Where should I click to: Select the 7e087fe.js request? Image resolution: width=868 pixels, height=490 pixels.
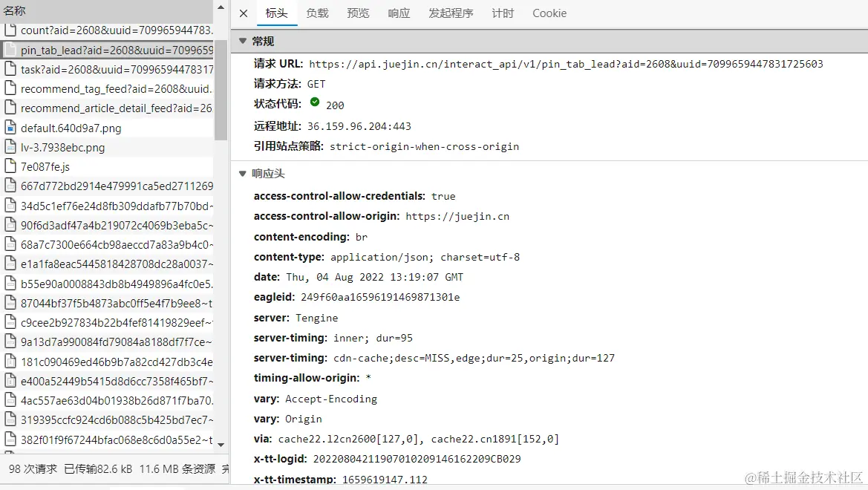click(x=107, y=166)
